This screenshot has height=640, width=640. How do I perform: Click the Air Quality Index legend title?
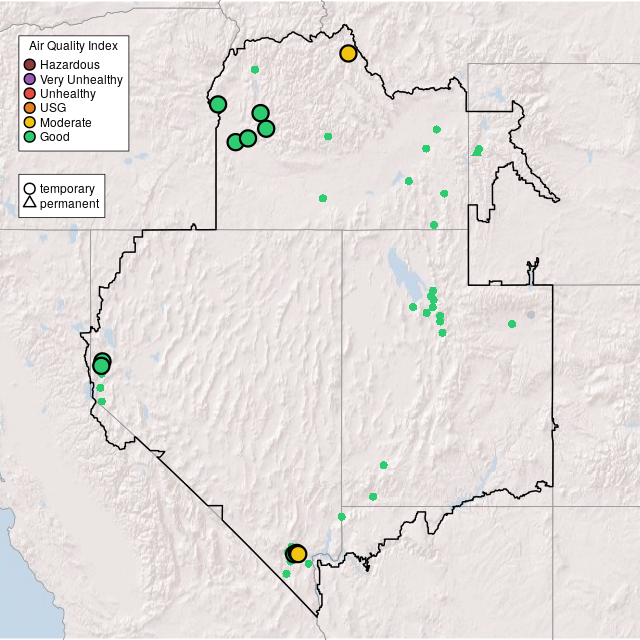pyautogui.click(x=74, y=46)
